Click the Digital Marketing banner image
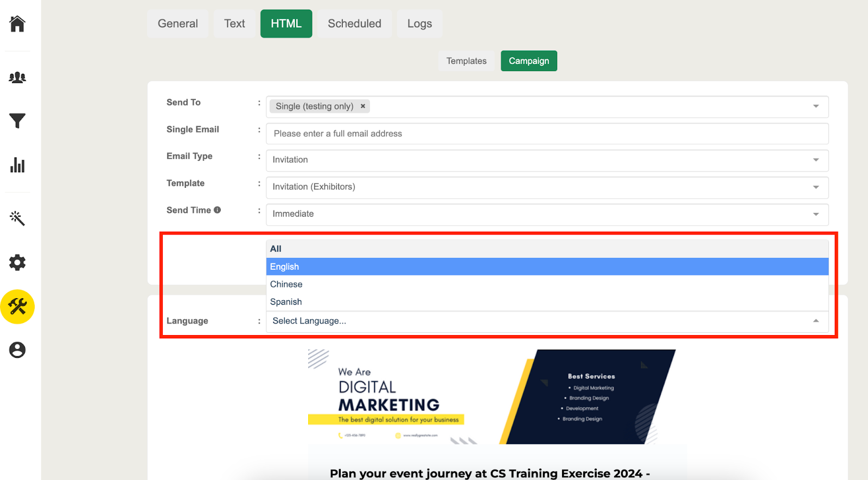 pyautogui.click(x=492, y=397)
